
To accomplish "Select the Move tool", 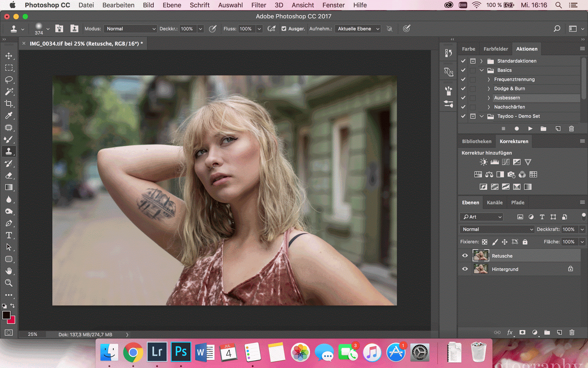I will [x=9, y=56].
